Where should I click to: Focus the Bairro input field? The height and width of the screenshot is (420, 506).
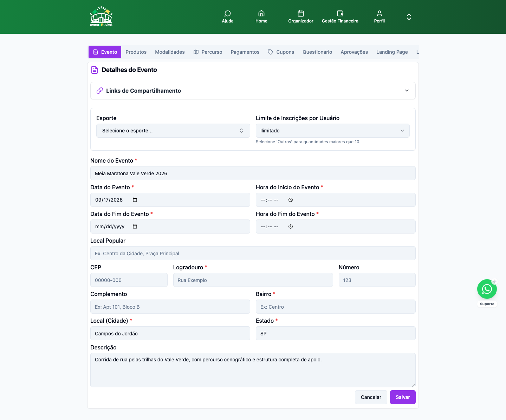[x=336, y=307]
